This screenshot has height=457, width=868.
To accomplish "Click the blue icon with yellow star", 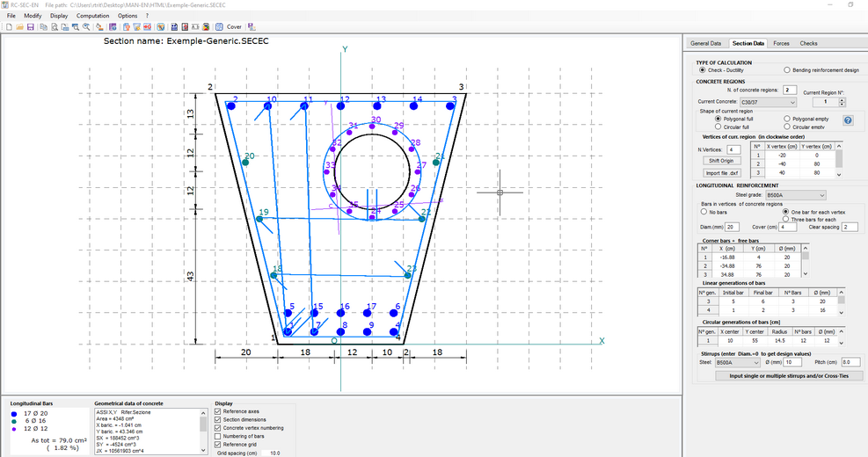I will (x=136, y=26).
